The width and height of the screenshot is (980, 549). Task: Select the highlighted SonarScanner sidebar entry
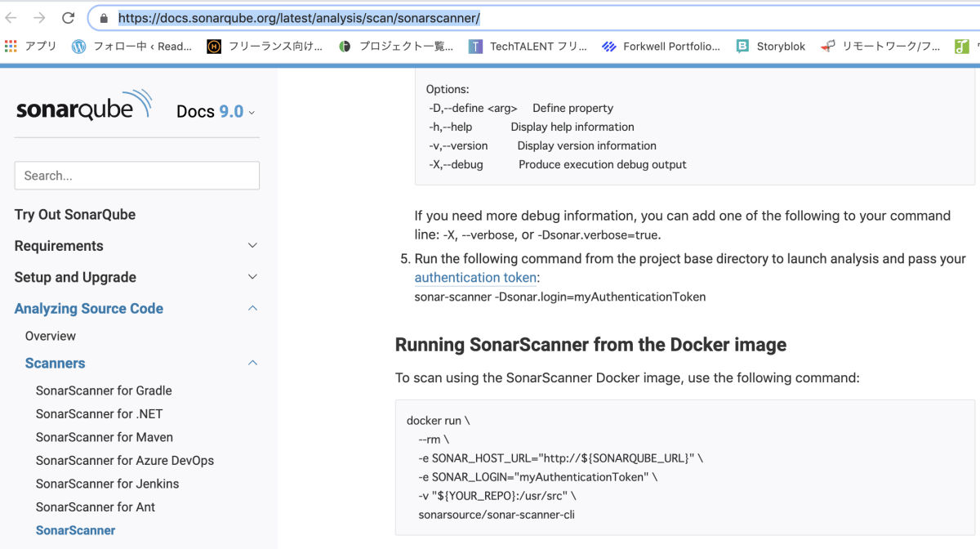coord(76,530)
